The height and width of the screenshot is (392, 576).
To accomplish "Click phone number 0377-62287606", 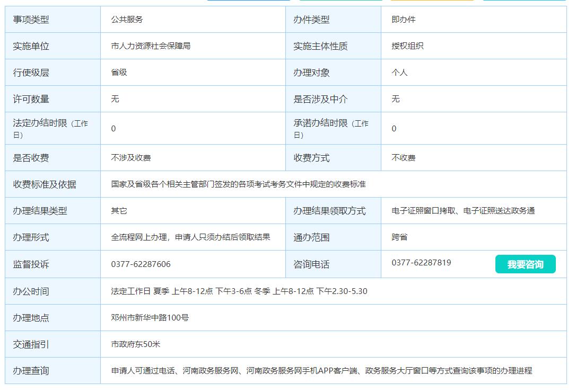I will point(141,264).
